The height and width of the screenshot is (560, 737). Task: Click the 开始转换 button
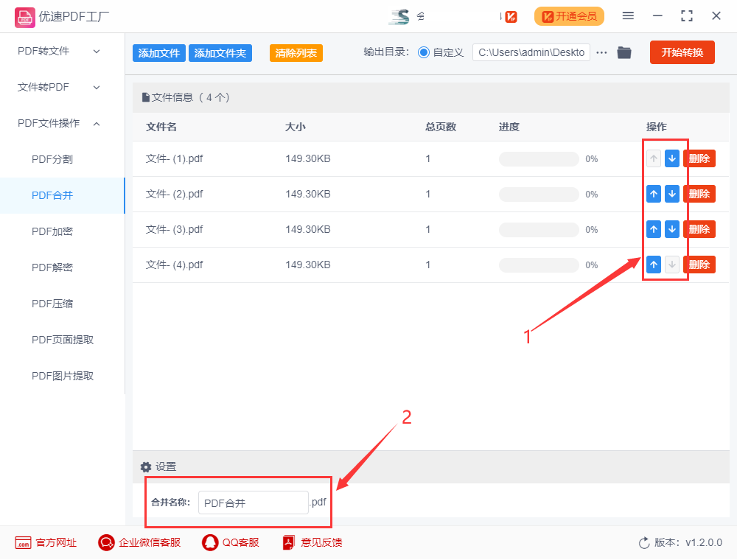(x=682, y=52)
